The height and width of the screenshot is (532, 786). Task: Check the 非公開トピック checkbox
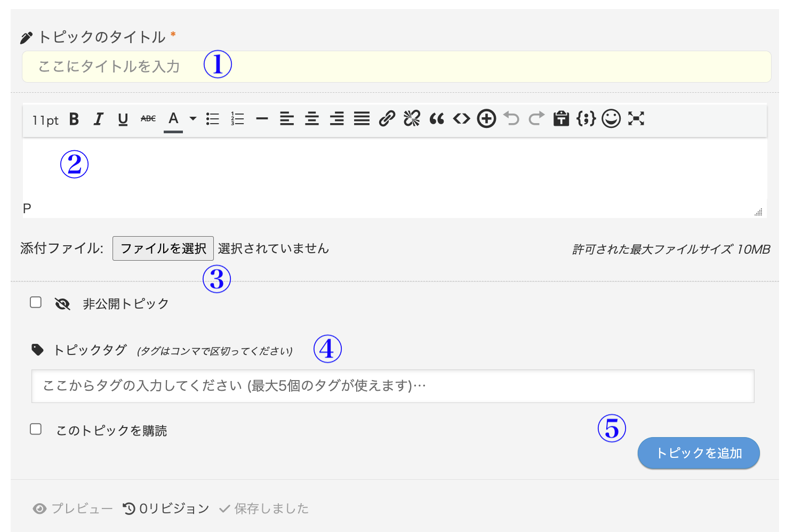click(x=36, y=303)
